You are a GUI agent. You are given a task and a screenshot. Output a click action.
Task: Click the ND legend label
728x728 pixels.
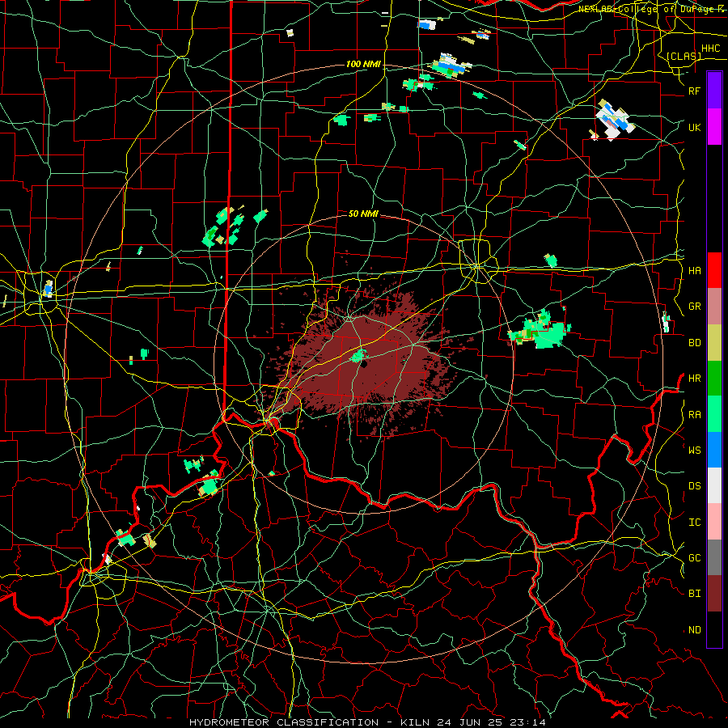point(694,629)
